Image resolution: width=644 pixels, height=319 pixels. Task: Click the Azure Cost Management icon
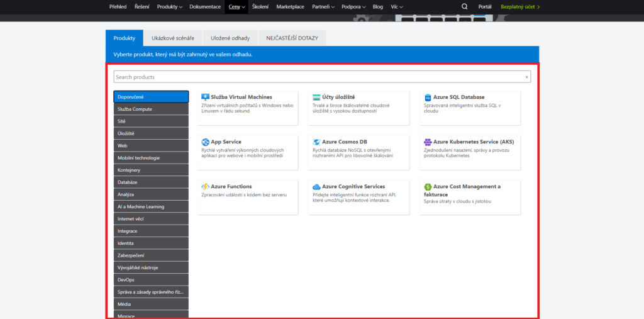pos(428,187)
